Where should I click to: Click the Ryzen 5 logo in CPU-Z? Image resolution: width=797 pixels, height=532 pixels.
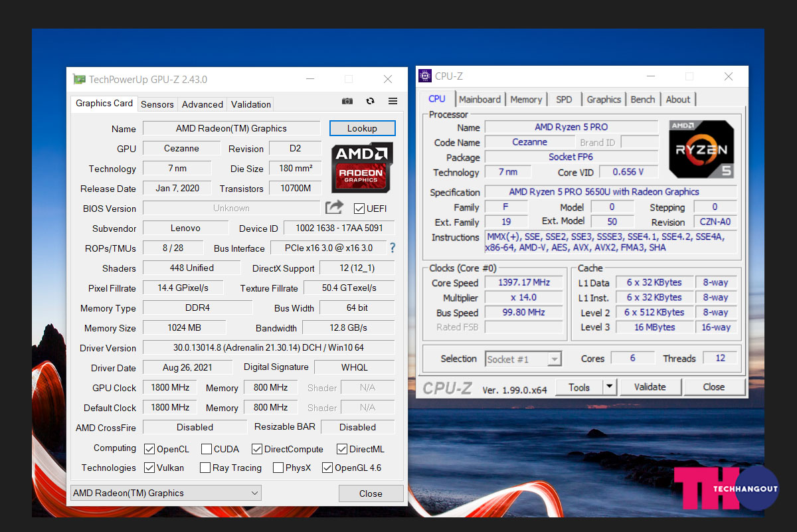tap(701, 149)
